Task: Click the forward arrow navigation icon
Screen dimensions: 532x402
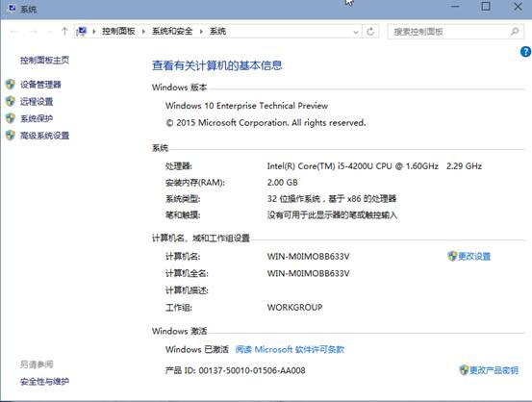Action: [x=33, y=32]
